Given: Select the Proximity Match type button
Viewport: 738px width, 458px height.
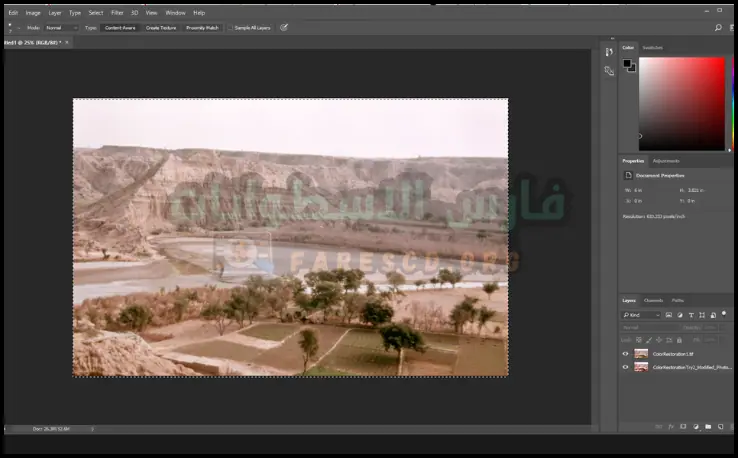Looking at the screenshot, I should click(x=202, y=27).
